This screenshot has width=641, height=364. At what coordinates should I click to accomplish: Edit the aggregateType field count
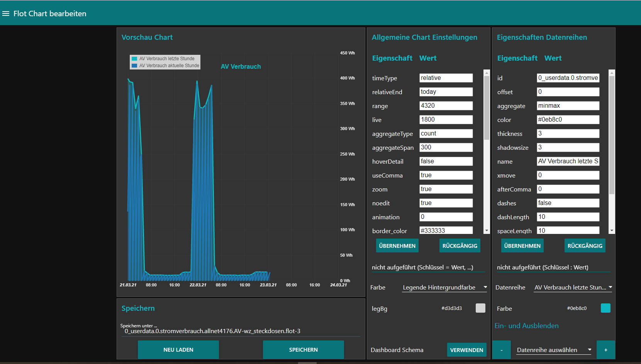click(x=446, y=134)
